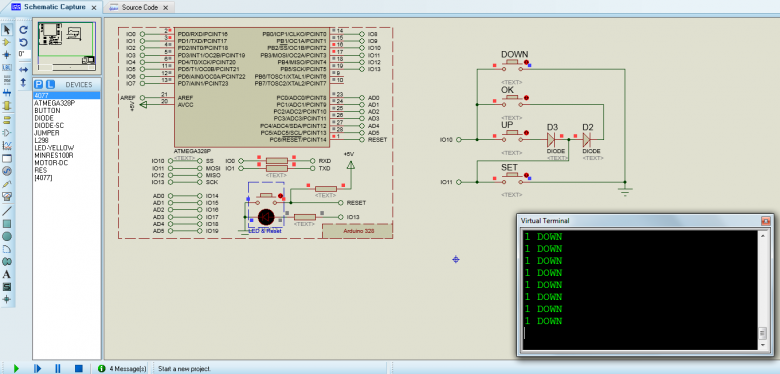Select the 2D Graphics Line tool
The width and height of the screenshot is (780, 374).
6,211
